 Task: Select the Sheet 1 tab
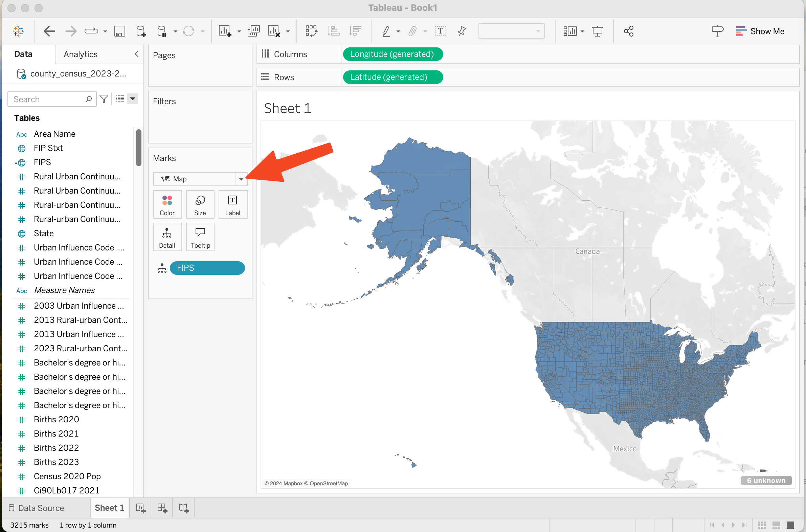tap(110, 508)
